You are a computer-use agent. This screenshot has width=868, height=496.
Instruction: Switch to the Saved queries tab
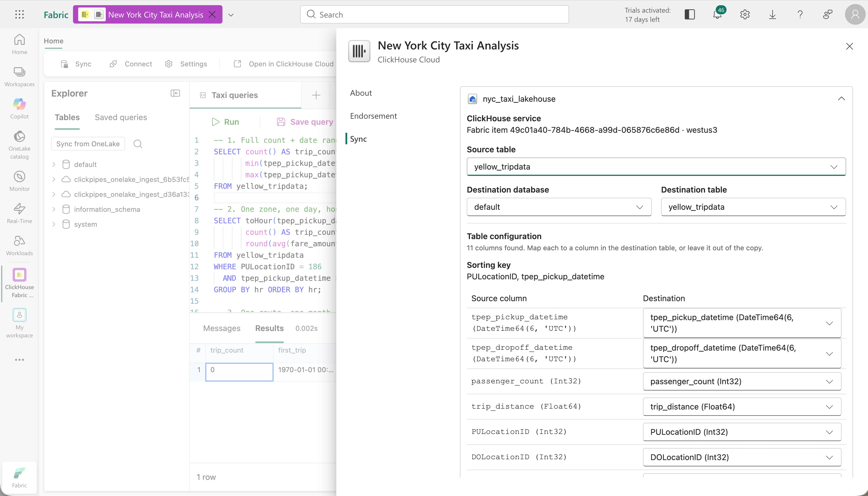121,118
